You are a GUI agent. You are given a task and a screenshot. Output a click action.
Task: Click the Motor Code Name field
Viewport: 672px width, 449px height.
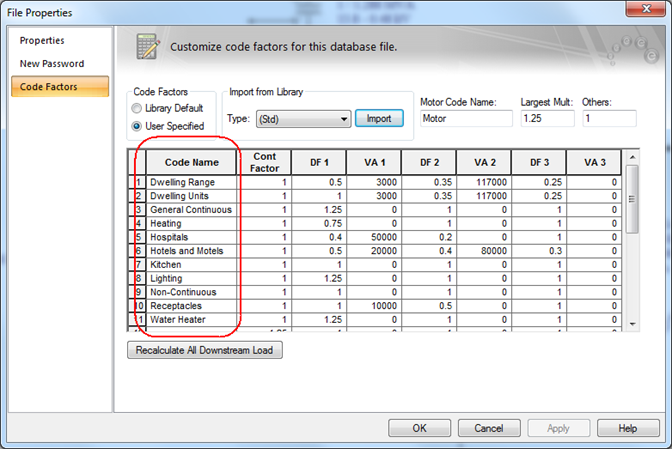465,119
